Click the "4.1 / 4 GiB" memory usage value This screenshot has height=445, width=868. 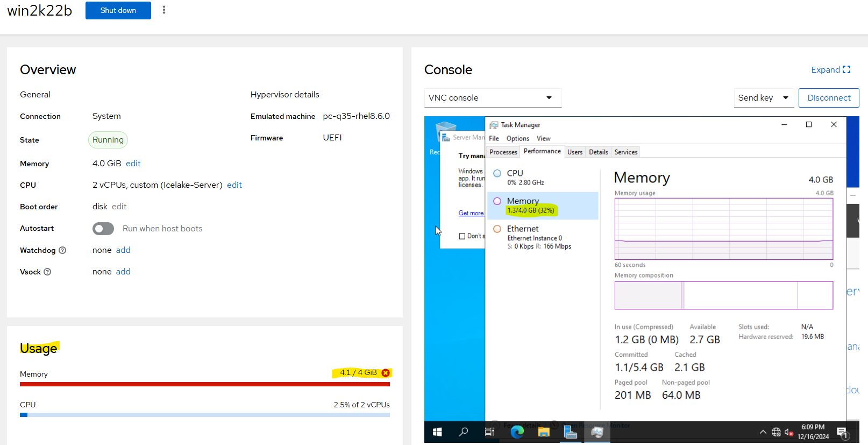[x=358, y=373]
